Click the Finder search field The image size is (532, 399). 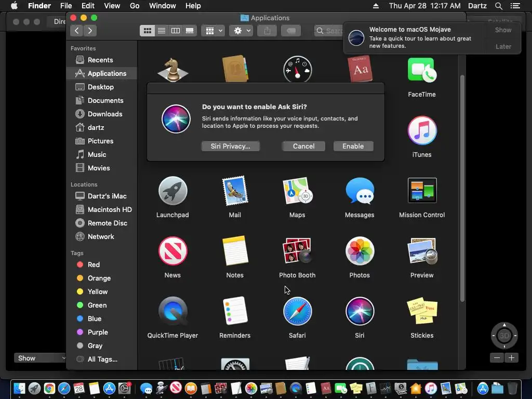329,31
